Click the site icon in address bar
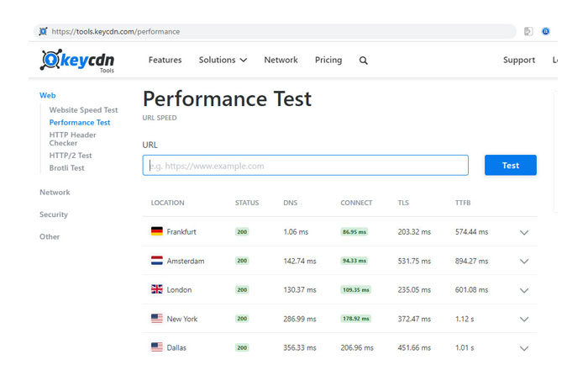Screen dimensions: 588x381 tap(41, 32)
